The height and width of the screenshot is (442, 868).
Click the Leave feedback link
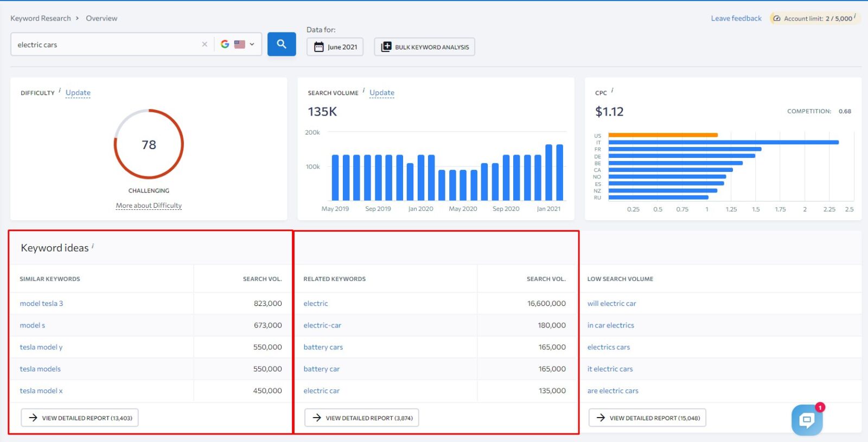[736, 18]
